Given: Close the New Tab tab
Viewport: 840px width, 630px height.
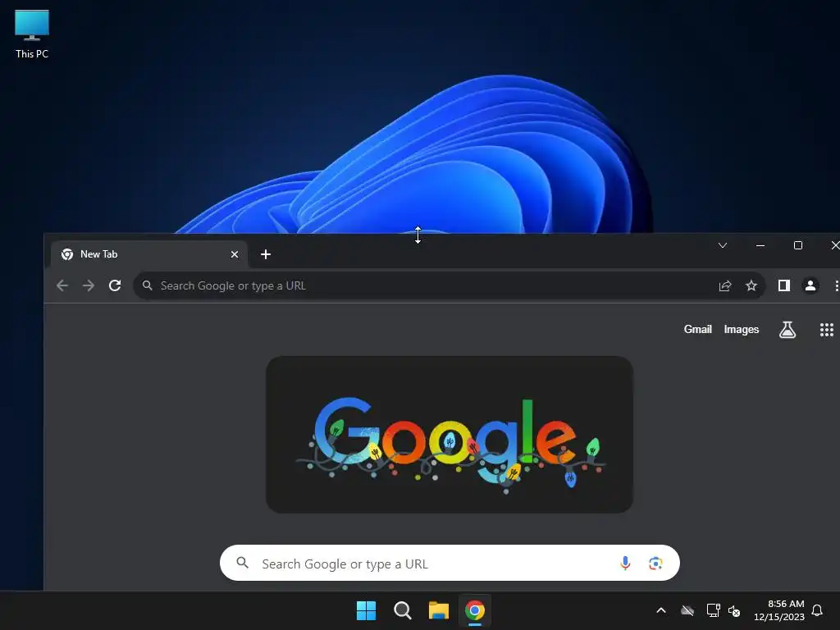Looking at the screenshot, I should click(x=234, y=254).
